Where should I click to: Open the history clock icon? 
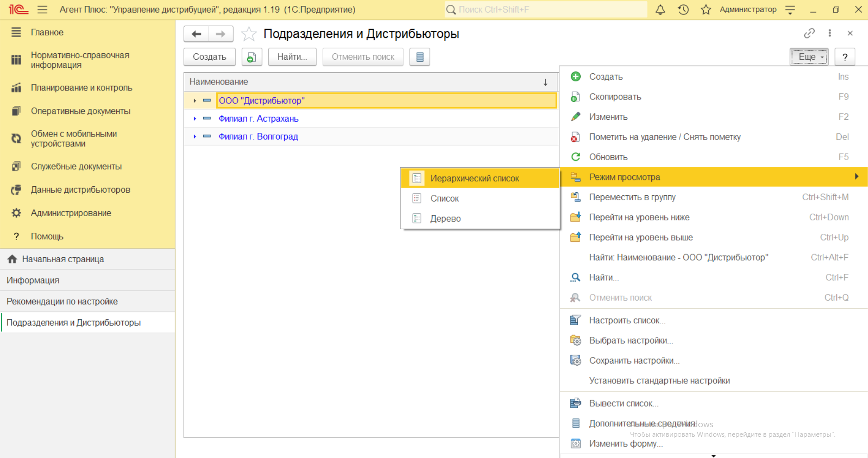(683, 9)
